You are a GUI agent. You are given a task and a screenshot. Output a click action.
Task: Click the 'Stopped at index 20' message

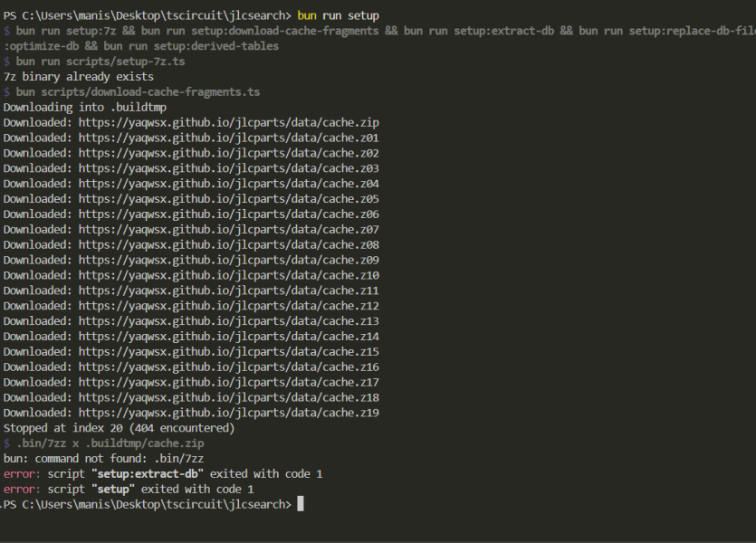click(119, 427)
